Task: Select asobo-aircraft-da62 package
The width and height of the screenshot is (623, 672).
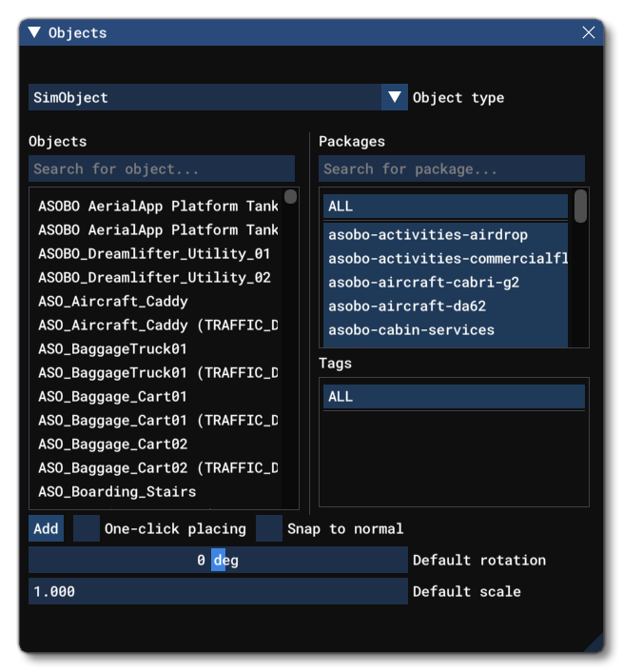Action: point(445,306)
